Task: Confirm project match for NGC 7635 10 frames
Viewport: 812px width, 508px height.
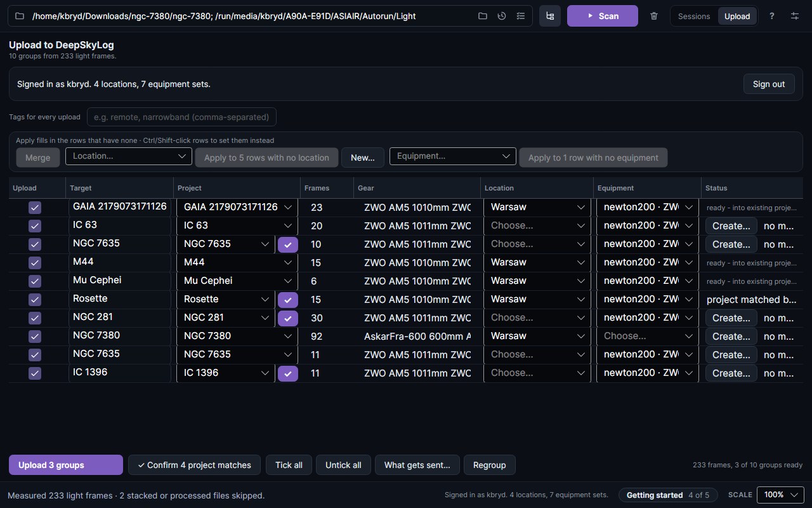Action: [x=288, y=244]
